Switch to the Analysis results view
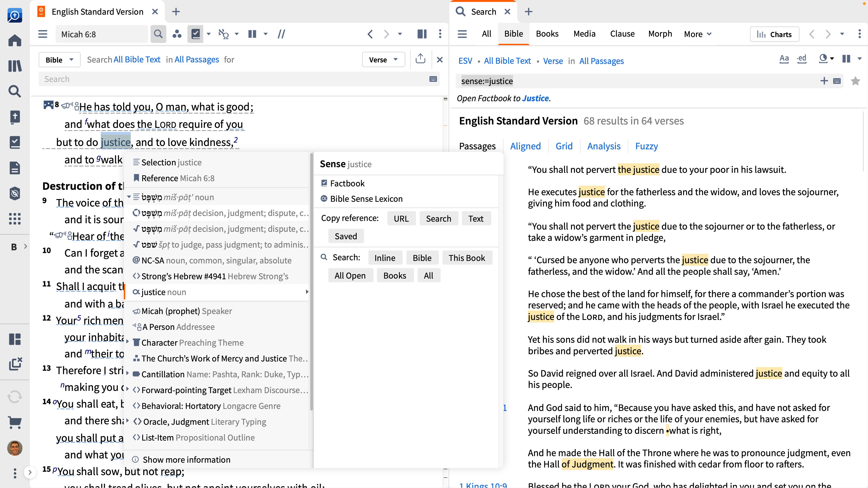 (x=604, y=146)
